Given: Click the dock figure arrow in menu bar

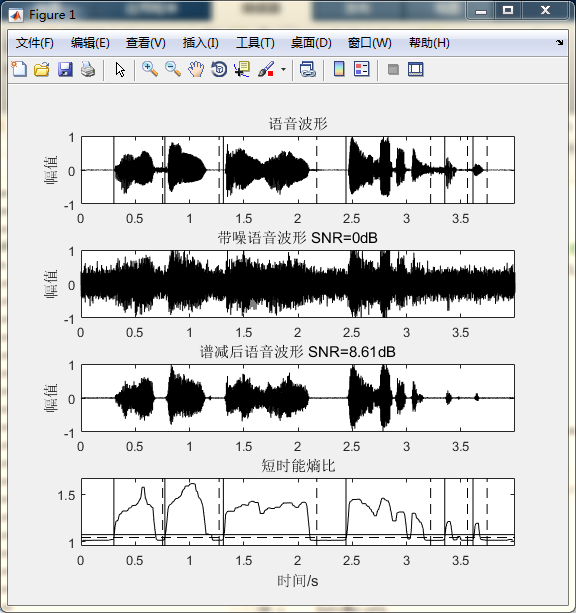Looking at the screenshot, I should tap(560, 42).
